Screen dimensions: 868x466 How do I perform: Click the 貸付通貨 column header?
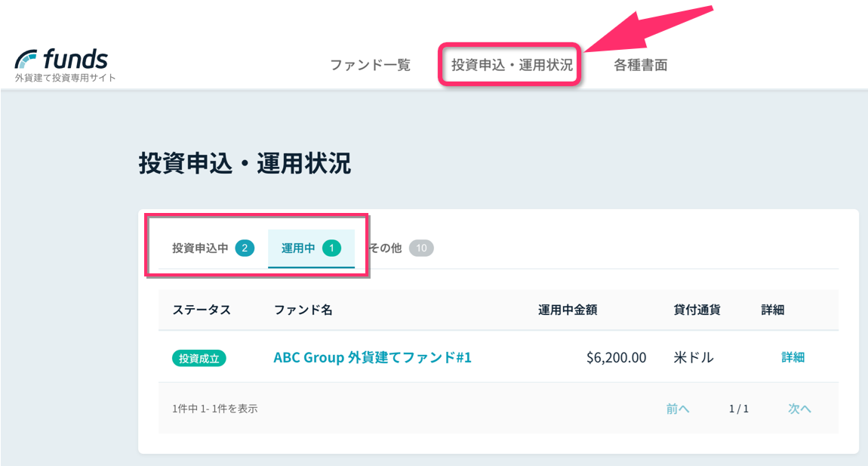pos(697,310)
